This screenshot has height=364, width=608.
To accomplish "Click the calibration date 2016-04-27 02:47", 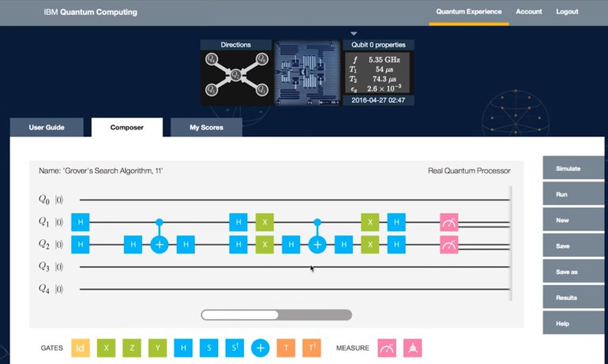I will (378, 100).
